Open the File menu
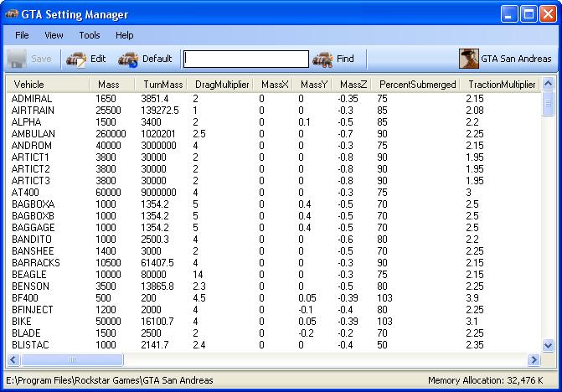The height and width of the screenshot is (392, 562). point(22,35)
